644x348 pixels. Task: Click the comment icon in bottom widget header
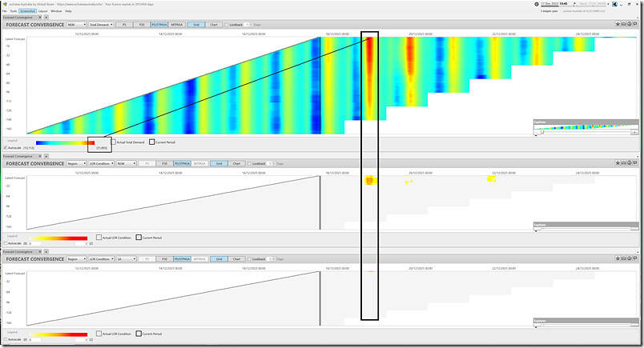coord(635,258)
